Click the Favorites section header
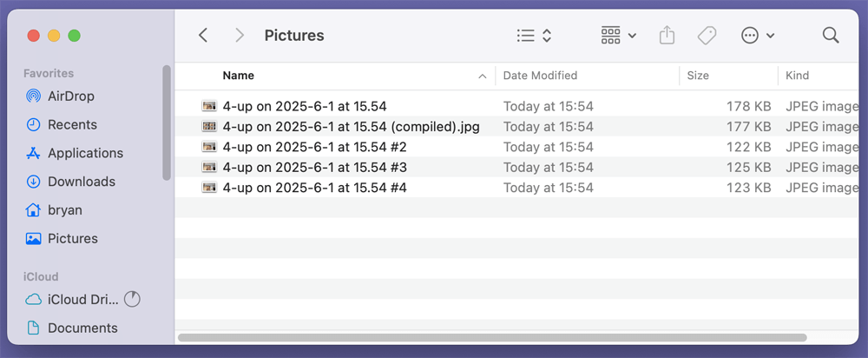Image resolution: width=868 pixels, height=358 pixels. click(49, 73)
